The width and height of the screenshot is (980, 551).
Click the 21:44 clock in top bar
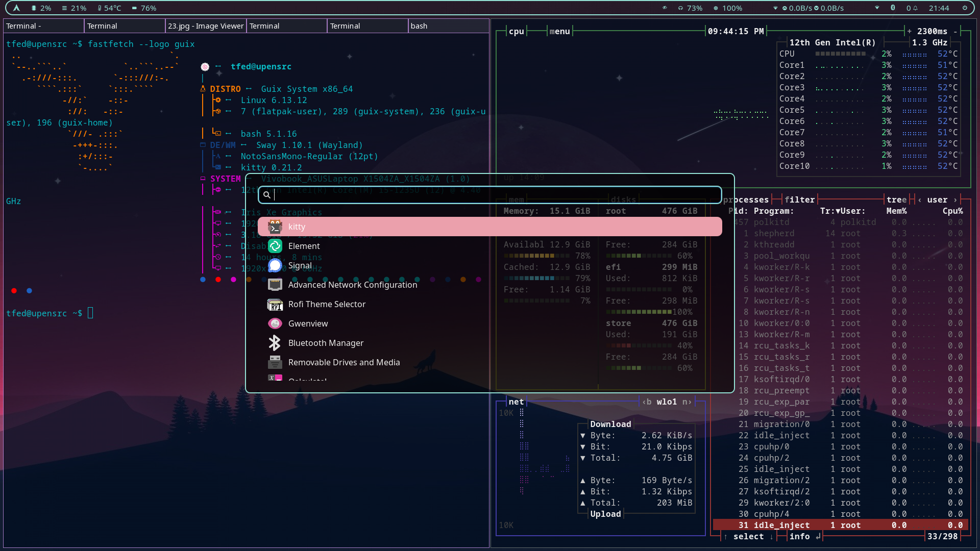pyautogui.click(x=939, y=8)
